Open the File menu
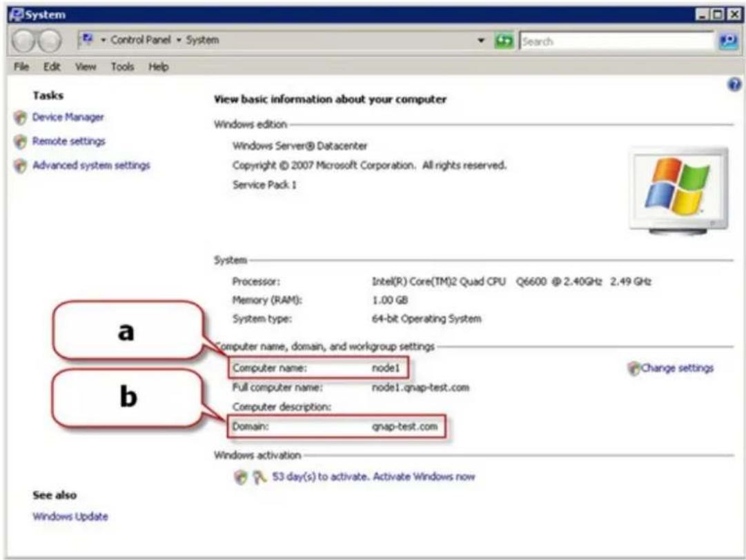This screenshot has width=746, height=560. [21, 67]
